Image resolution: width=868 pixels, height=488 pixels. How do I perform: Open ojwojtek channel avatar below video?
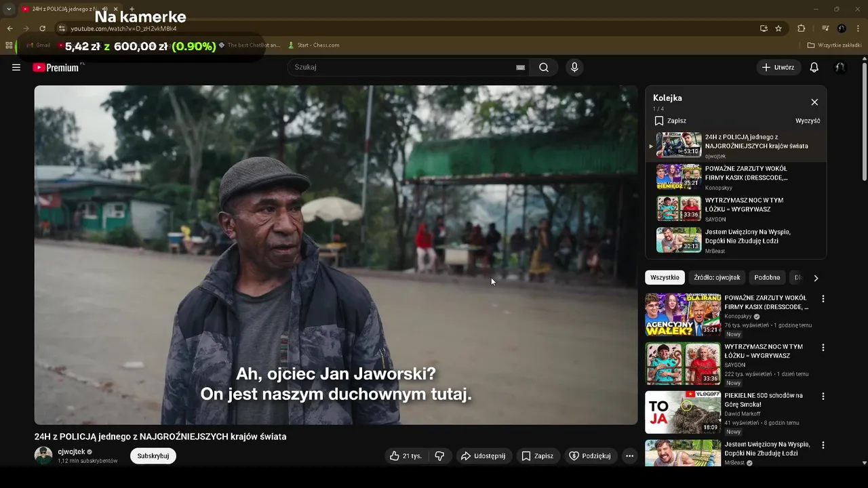pos(43,455)
